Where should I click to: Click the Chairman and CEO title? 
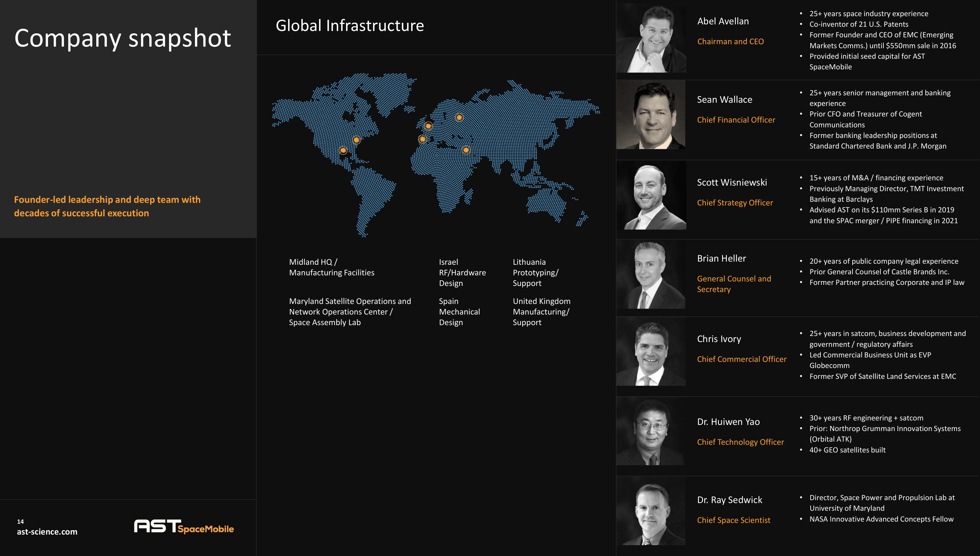pos(731,42)
